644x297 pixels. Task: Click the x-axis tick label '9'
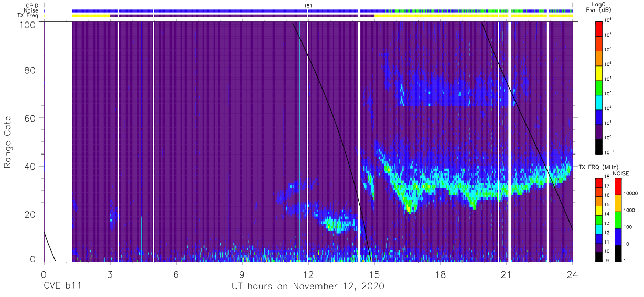242,274
